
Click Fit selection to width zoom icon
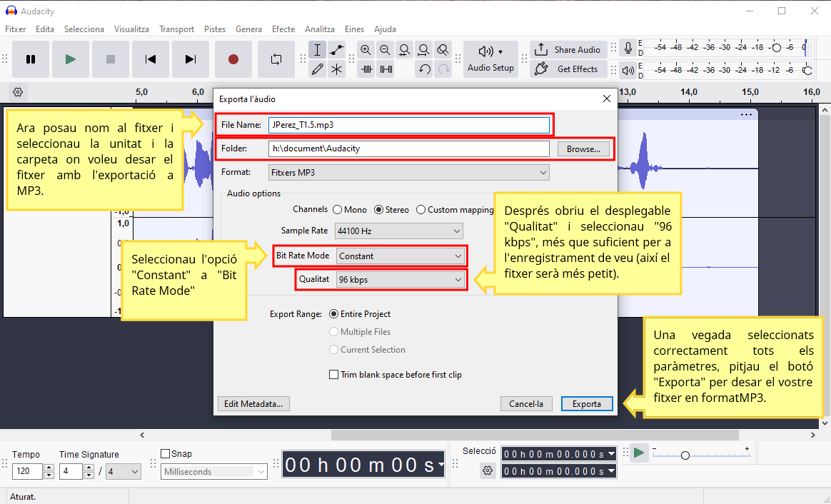pyautogui.click(x=404, y=50)
